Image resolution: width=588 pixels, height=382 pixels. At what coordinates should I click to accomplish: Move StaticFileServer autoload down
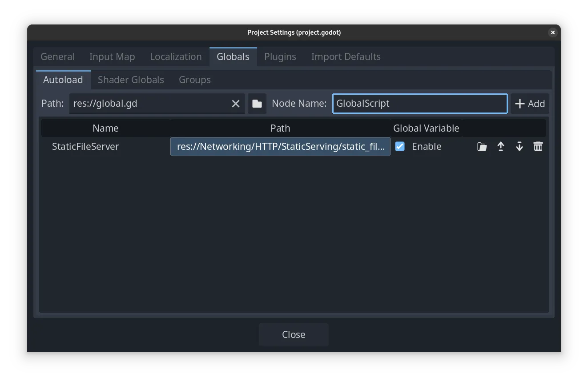519,147
